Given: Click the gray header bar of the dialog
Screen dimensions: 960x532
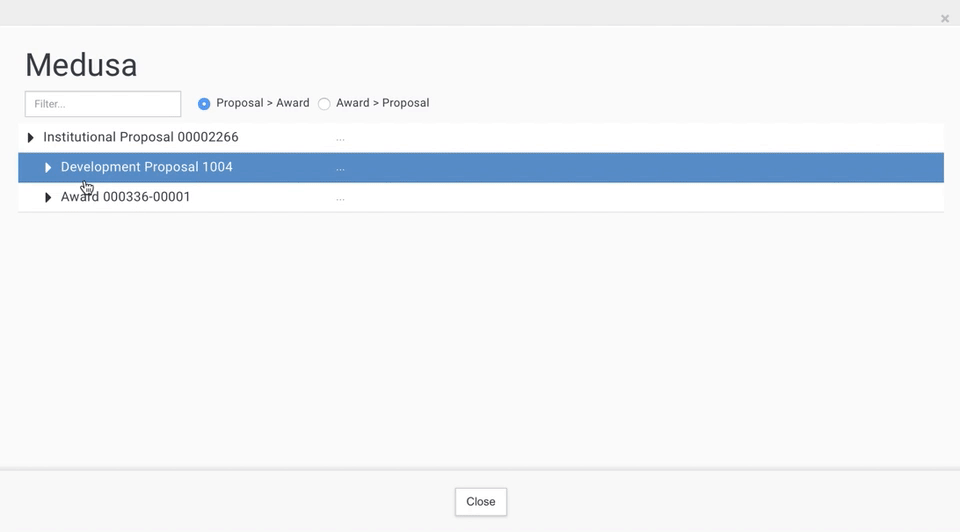Looking at the screenshot, I should point(480,12).
